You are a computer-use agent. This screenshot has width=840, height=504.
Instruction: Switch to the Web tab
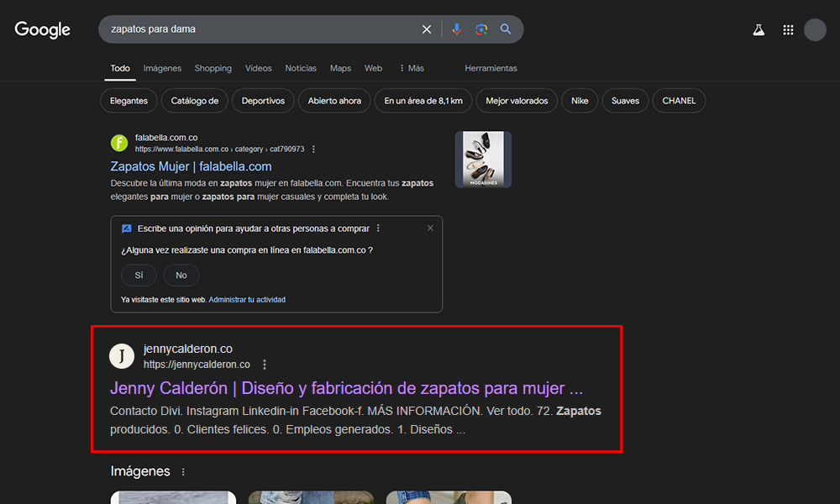tap(374, 69)
